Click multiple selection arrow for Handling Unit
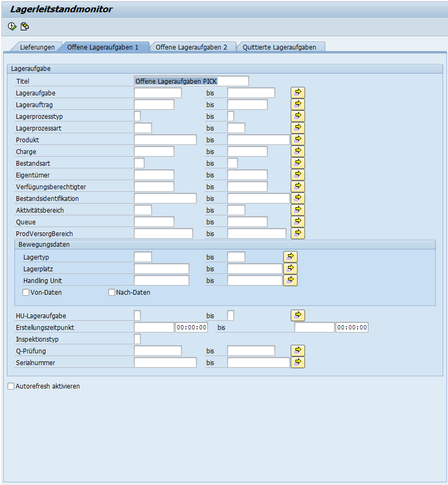The image size is (448, 485). 290,280
